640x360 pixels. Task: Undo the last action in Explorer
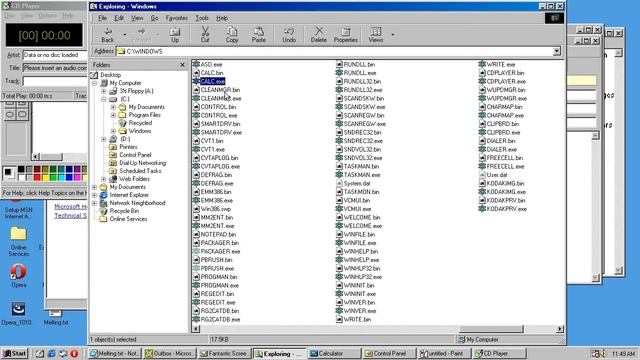(x=289, y=35)
